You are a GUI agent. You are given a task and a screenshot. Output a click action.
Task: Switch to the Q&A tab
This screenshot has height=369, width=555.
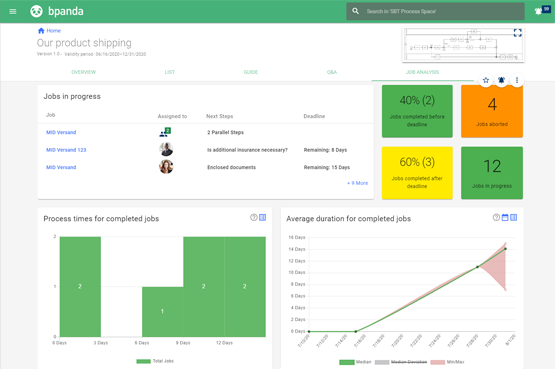pyautogui.click(x=332, y=72)
